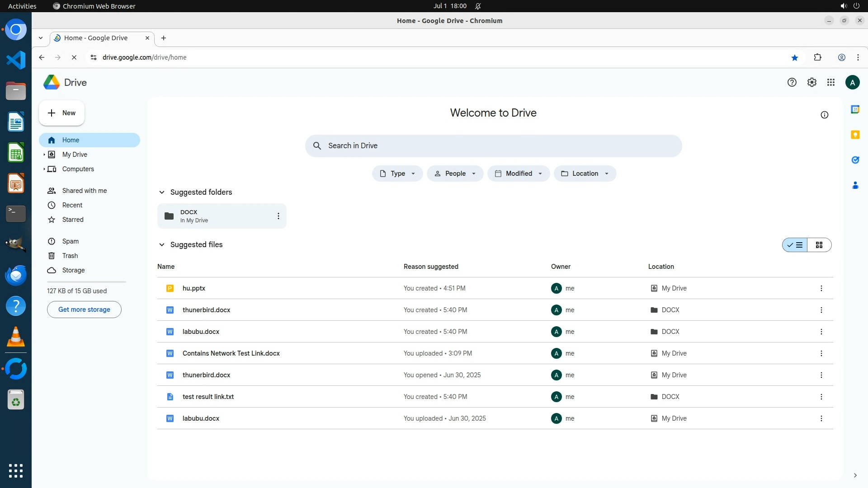868x488 pixels.
Task: Switch to list layout view
Action: (x=795, y=245)
